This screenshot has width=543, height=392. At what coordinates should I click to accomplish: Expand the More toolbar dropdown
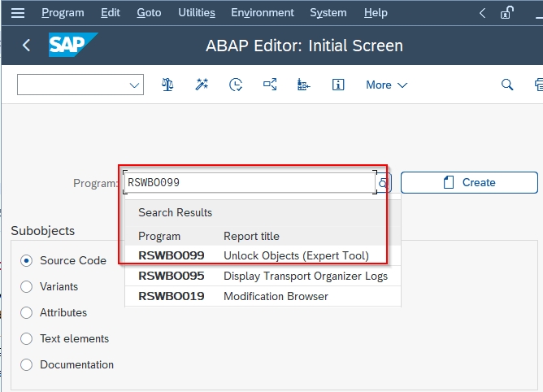387,85
